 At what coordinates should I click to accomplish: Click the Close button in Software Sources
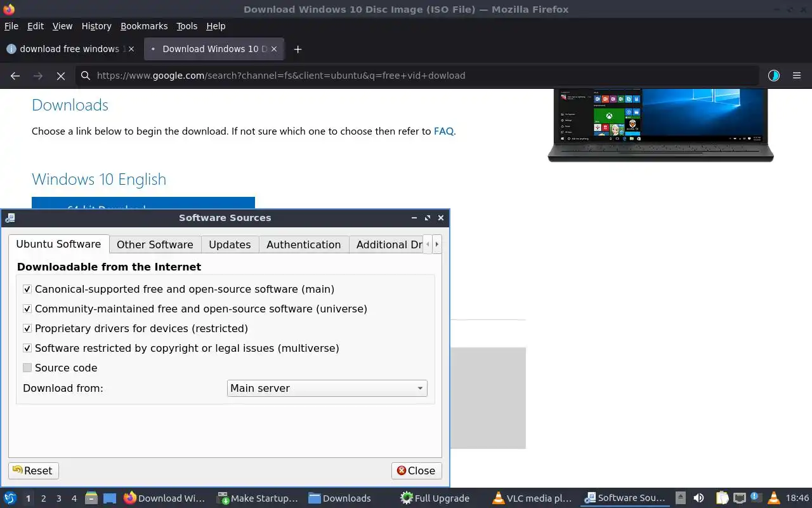[416, 471]
